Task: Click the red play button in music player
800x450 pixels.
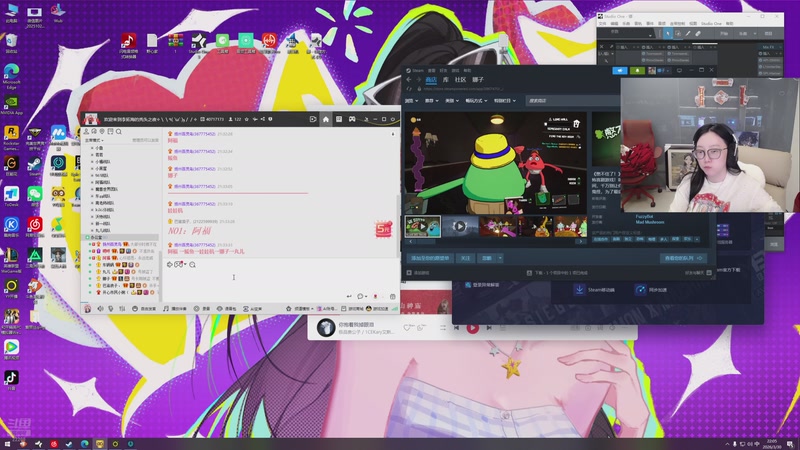Action: (x=472, y=328)
